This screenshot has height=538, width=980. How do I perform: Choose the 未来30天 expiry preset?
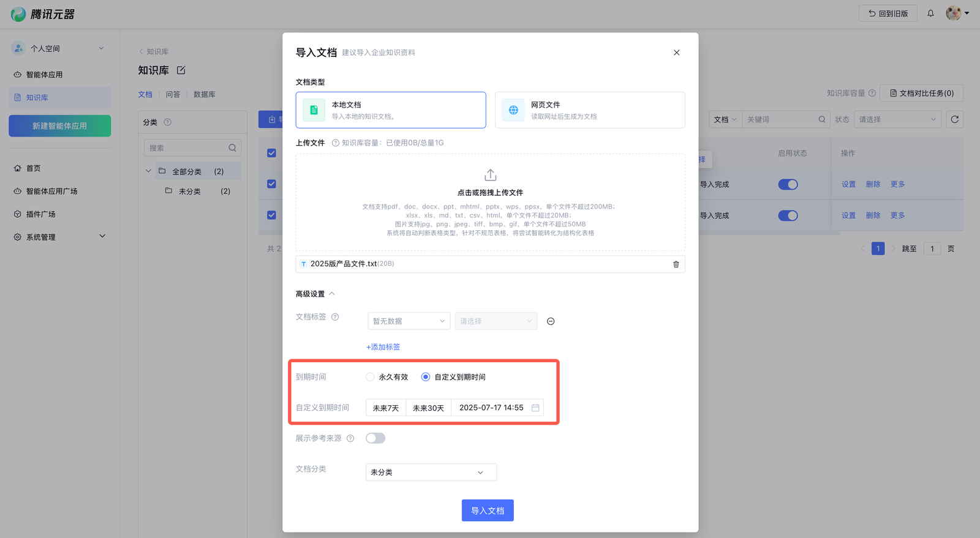click(428, 408)
